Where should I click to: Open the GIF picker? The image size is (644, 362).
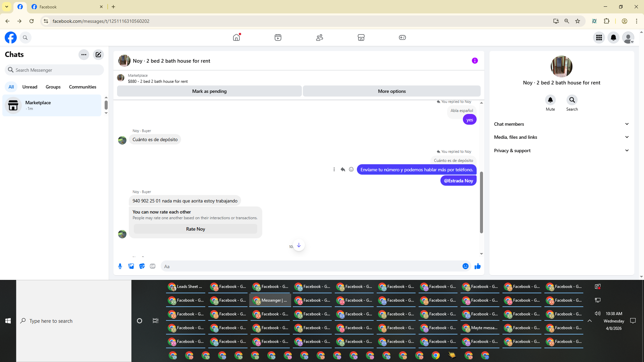(x=153, y=266)
